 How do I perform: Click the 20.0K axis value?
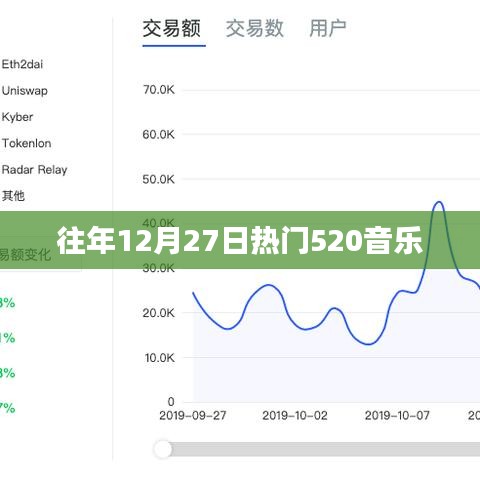(158, 313)
